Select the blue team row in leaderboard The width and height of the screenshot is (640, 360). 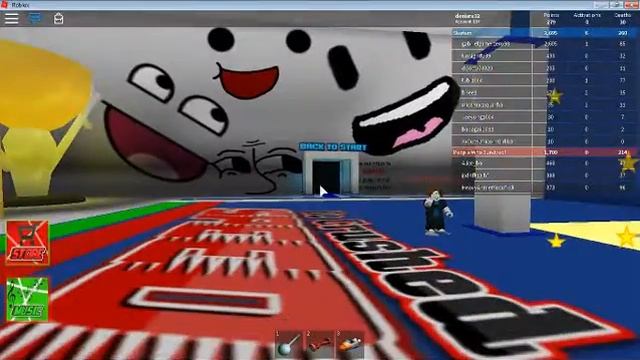(x=545, y=33)
